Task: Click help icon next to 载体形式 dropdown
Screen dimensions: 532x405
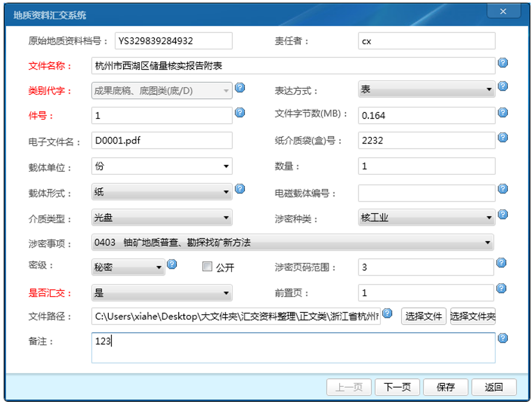Action: [240, 189]
